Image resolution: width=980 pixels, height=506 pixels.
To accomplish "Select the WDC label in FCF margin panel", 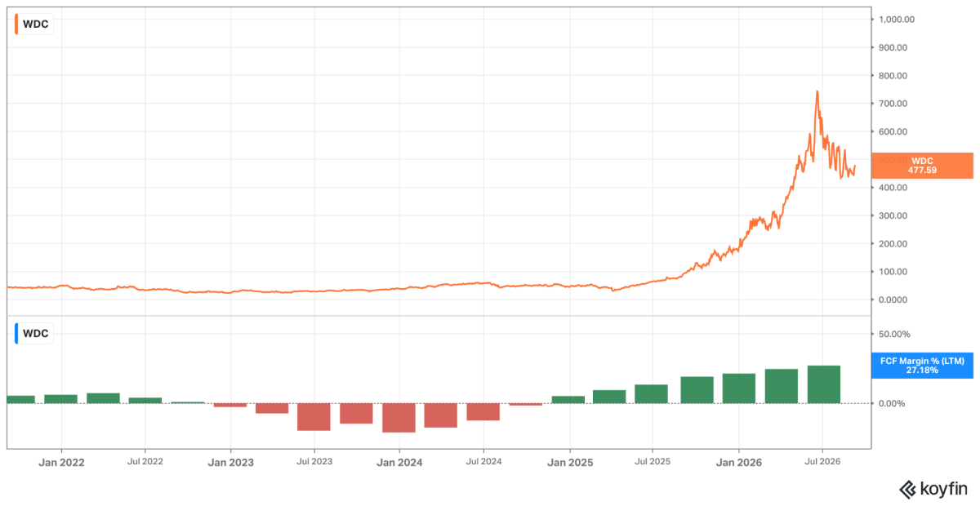I will (36, 334).
